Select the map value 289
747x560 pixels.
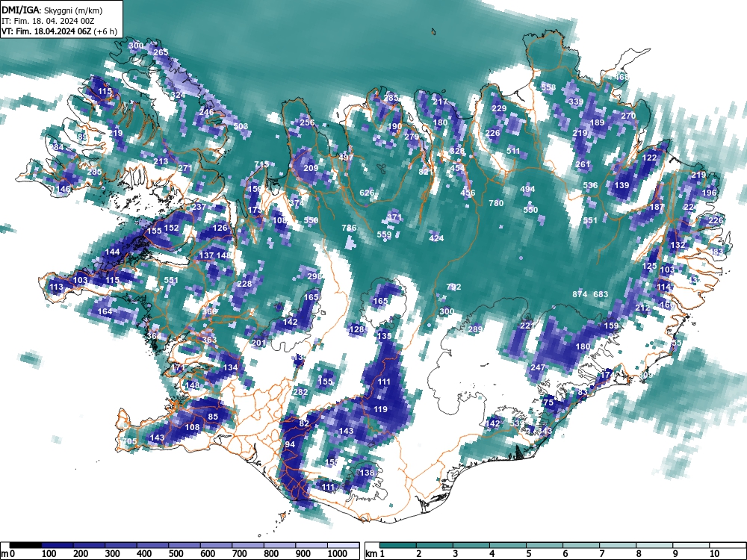tap(475, 329)
